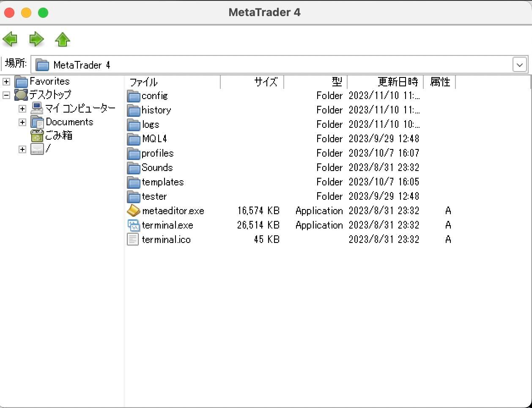
Task: Expand the root slash drive node
Action: pyautogui.click(x=22, y=149)
